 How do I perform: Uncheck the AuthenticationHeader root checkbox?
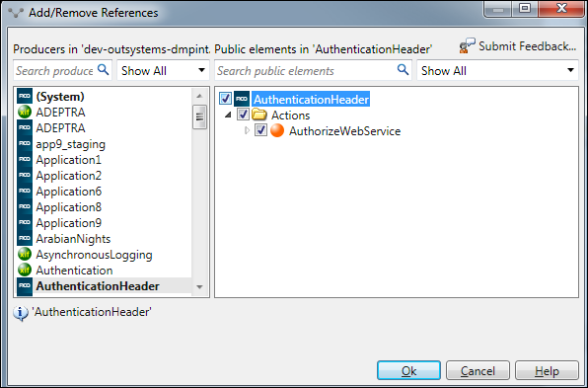click(225, 99)
